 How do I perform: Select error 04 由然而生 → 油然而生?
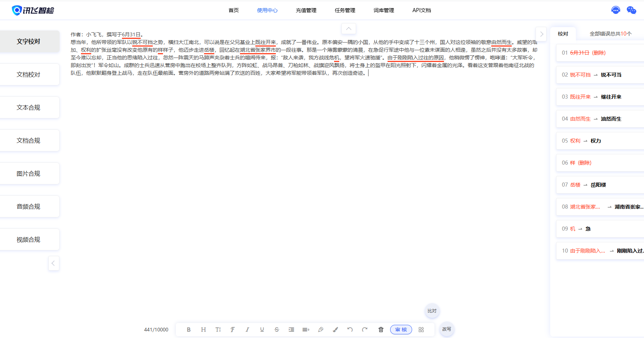tap(600, 119)
